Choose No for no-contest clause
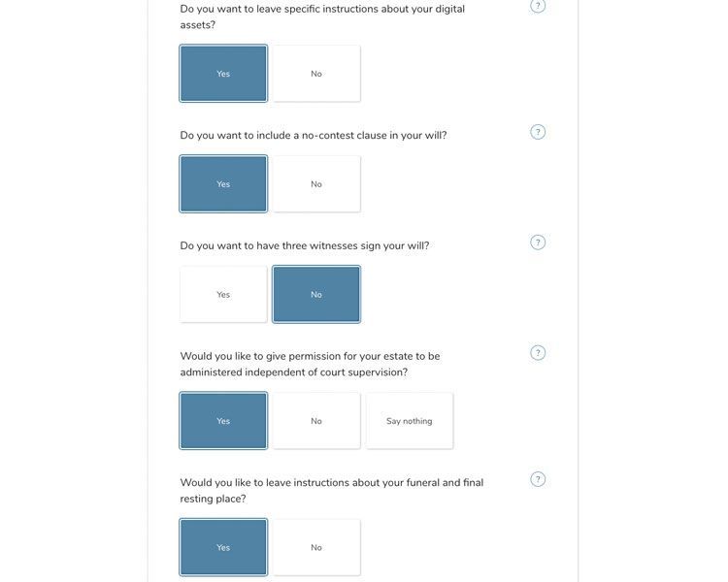Screen dimensions: 728x582 tap(316, 184)
